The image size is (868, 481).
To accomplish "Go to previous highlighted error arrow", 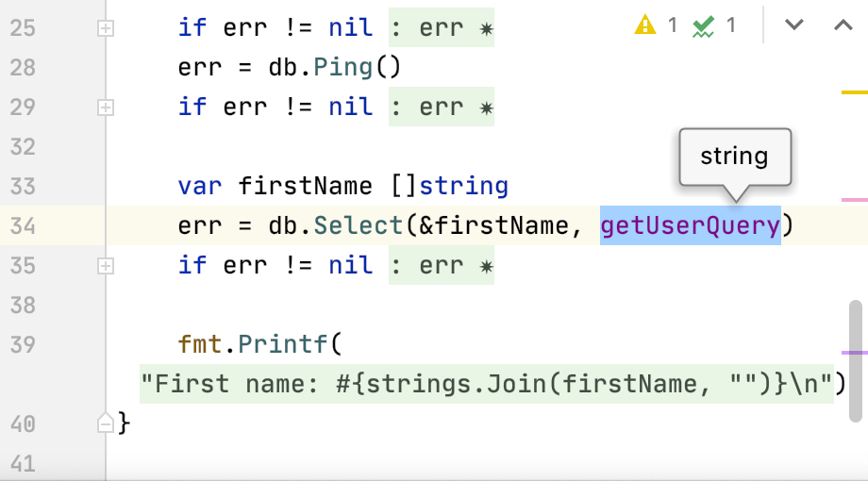I will click(x=843, y=25).
